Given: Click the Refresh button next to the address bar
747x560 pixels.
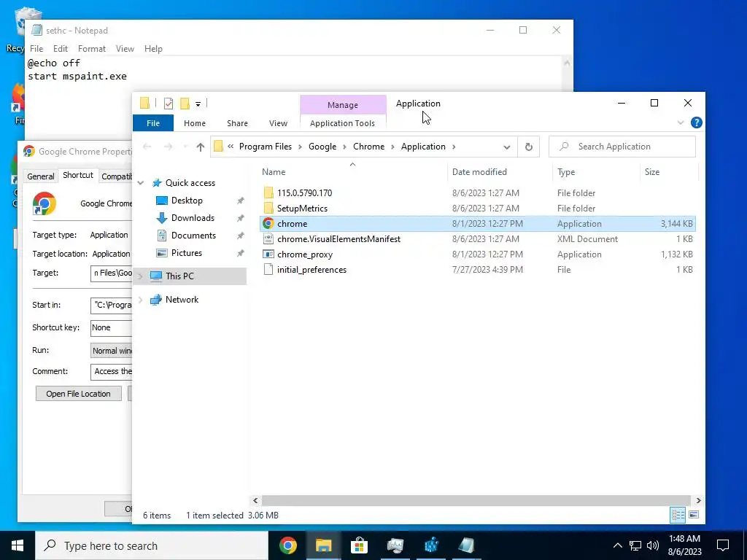Looking at the screenshot, I should pos(528,147).
